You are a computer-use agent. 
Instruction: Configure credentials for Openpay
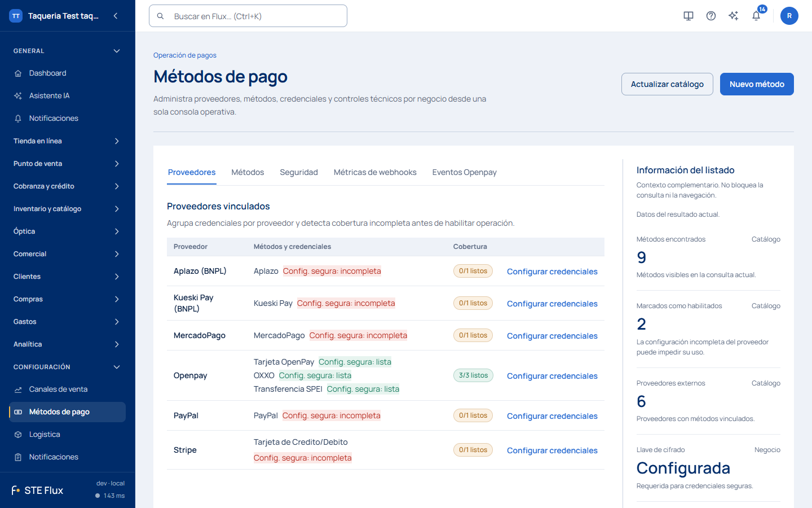pyautogui.click(x=552, y=376)
